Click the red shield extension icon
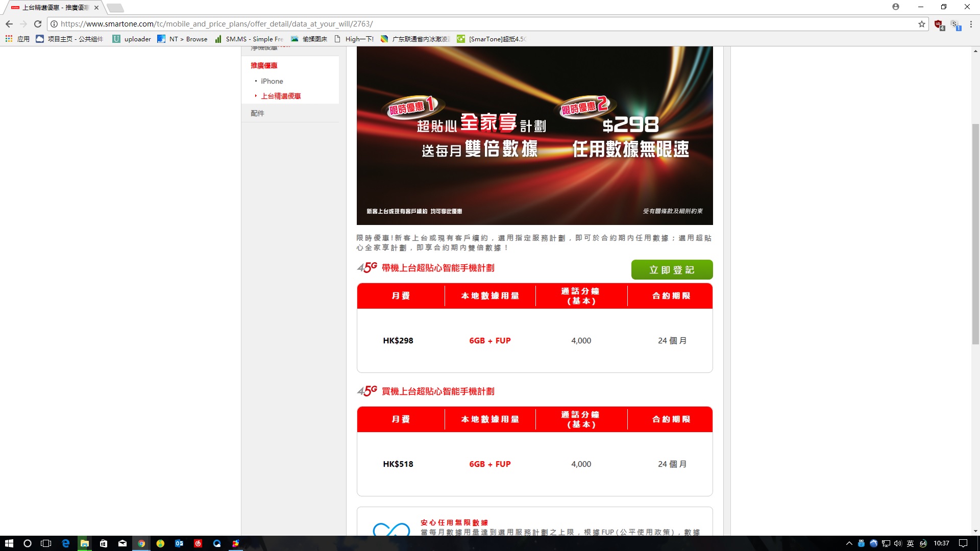Image resolution: width=980 pixels, height=551 pixels. click(x=939, y=24)
